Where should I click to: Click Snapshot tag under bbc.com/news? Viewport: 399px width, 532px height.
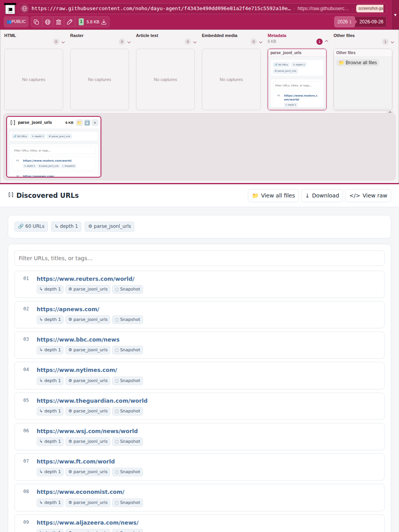click(x=127, y=350)
